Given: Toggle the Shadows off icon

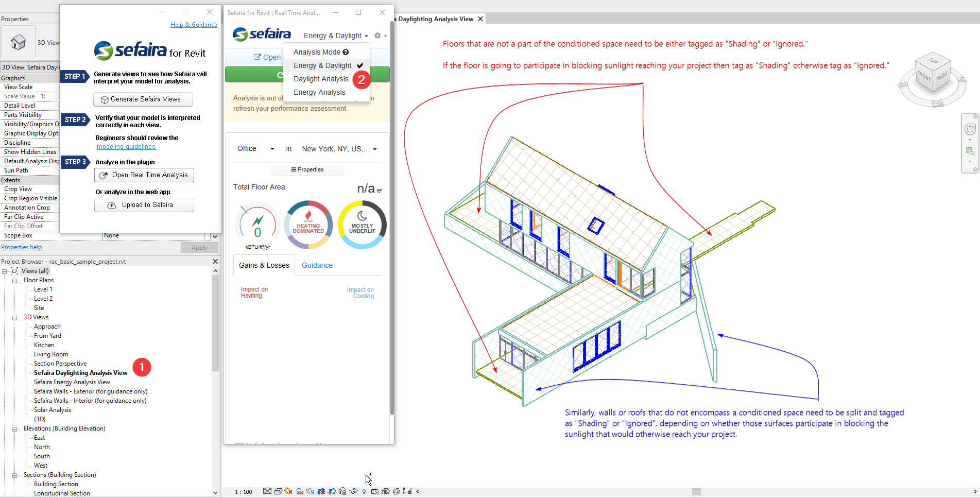Looking at the screenshot, I should point(300,491).
